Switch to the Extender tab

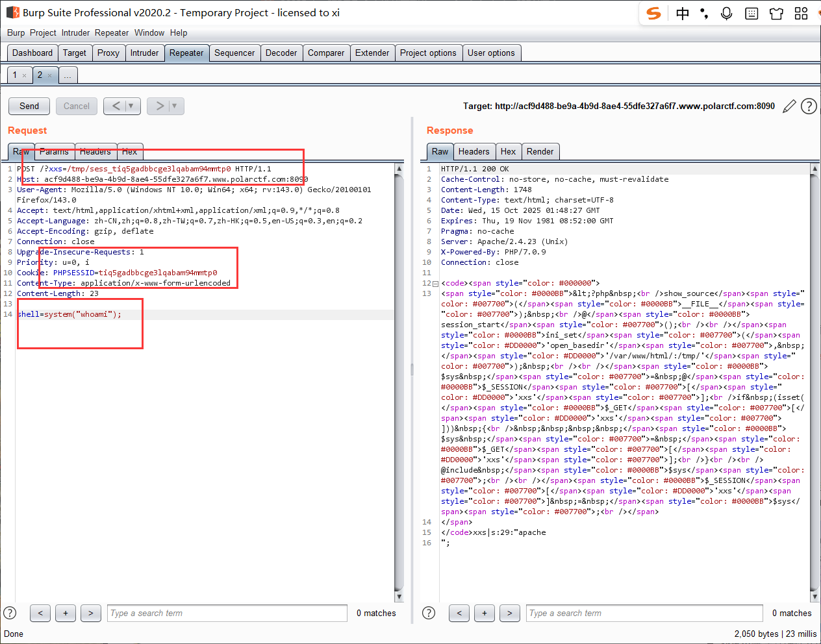coord(372,53)
